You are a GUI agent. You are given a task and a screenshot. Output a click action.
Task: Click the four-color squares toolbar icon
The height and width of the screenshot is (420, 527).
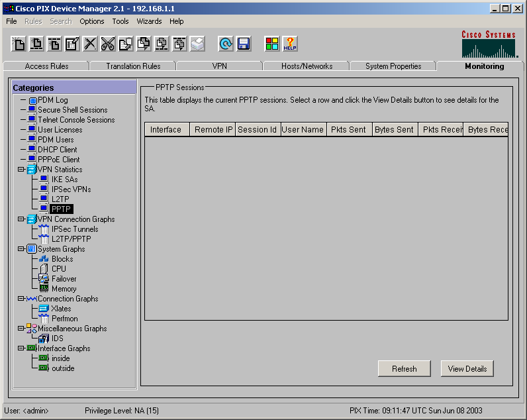(x=272, y=44)
